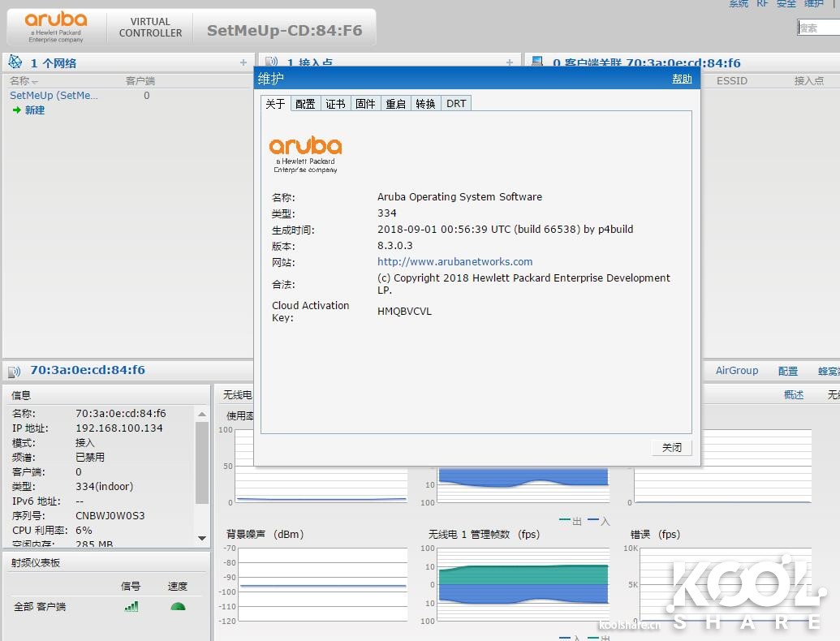Select the 概述 view link
Screen dimensions: 840x641
pos(794,394)
